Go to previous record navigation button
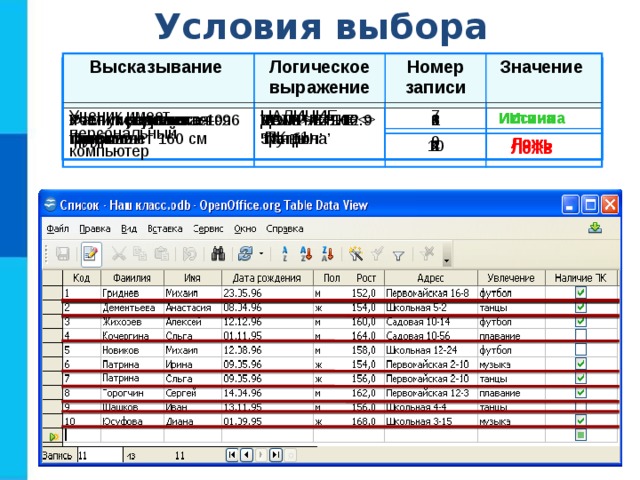640x480 pixels. point(247,455)
